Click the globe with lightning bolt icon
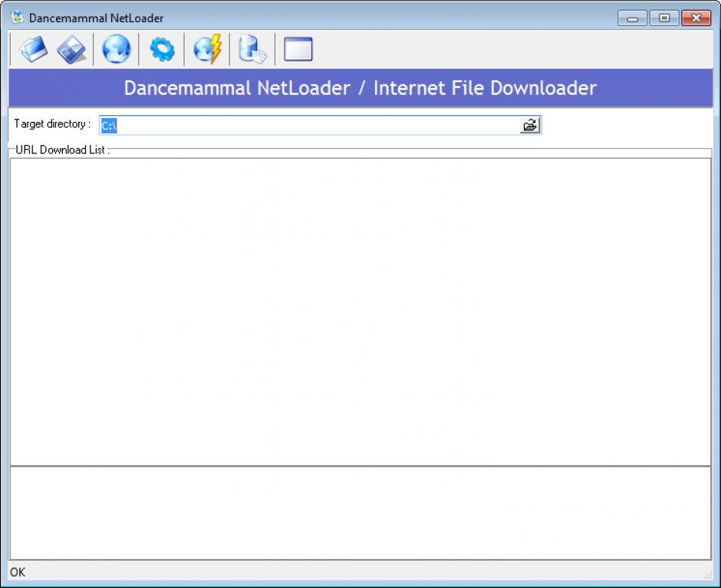The height and width of the screenshot is (588, 721). [207, 50]
